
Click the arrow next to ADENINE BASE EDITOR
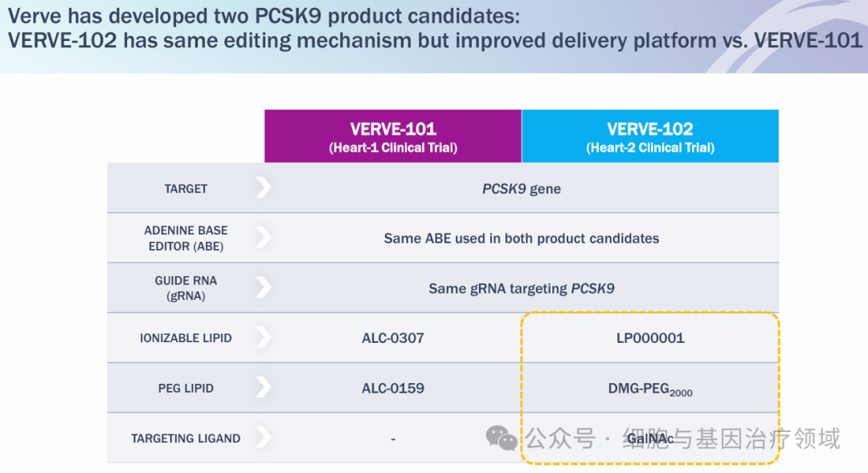coord(263,238)
